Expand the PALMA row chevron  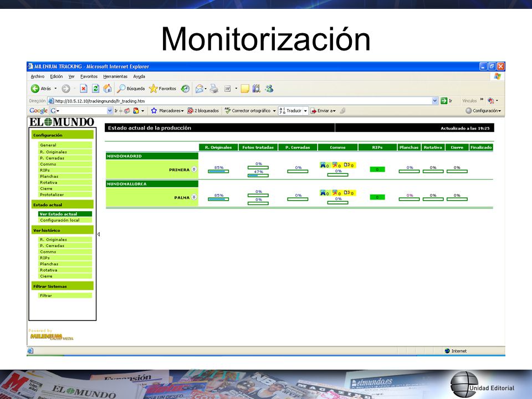pos(194,197)
